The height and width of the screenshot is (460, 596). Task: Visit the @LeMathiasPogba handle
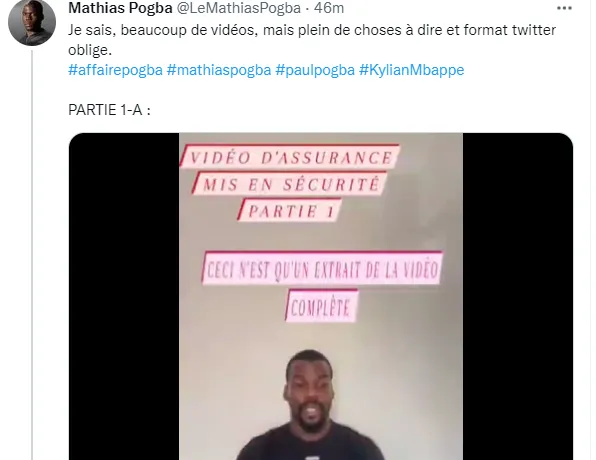point(239,8)
